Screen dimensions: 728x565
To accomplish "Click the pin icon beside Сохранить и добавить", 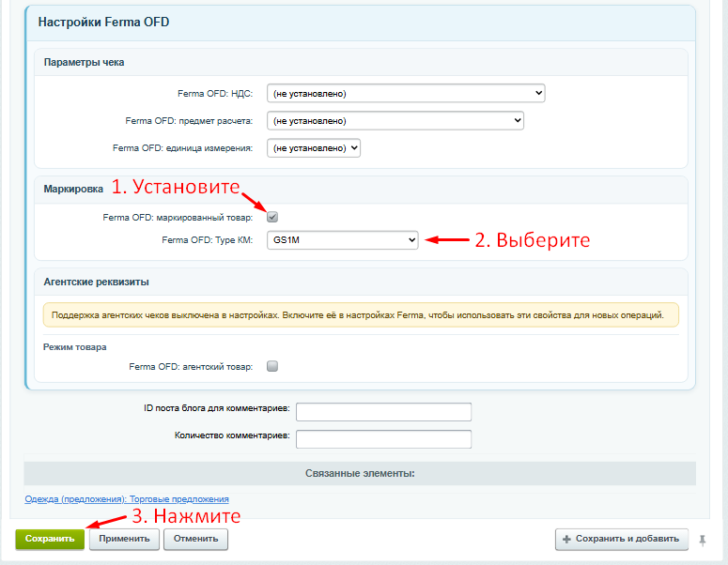I will tap(702, 540).
